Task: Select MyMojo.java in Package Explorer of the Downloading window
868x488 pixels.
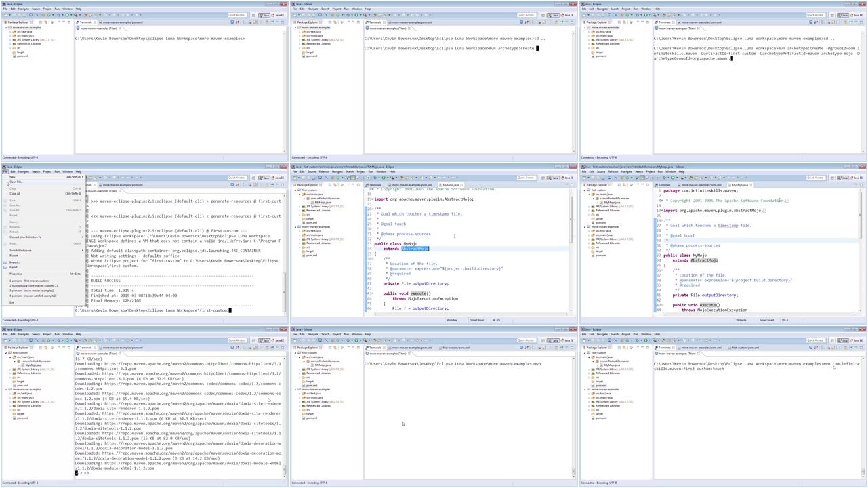Action: pos(33,365)
